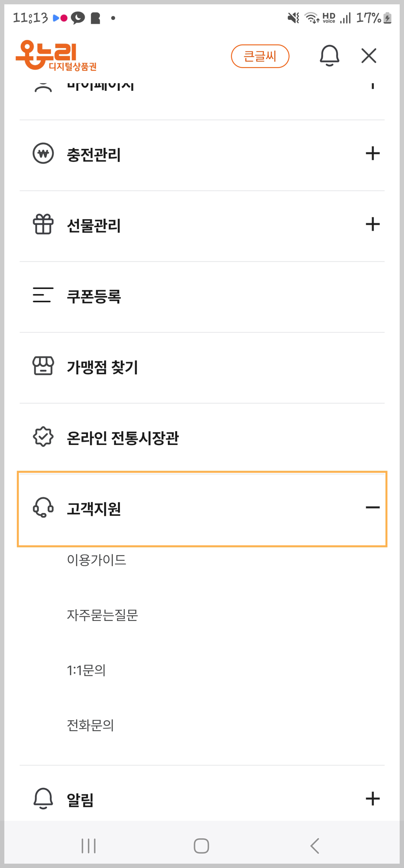The width and height of the screenshot is (404, 868).
Task: Close the menu with the X button
Action: click(x=369, y=56)
